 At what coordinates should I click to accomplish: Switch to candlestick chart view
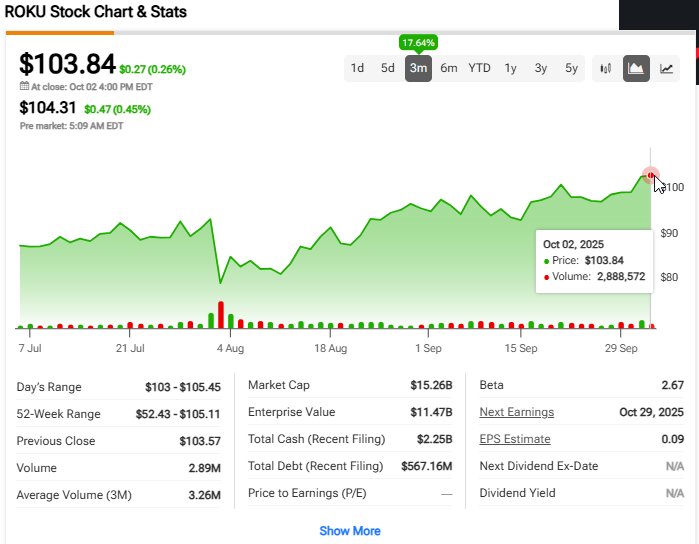coord(606,69)
